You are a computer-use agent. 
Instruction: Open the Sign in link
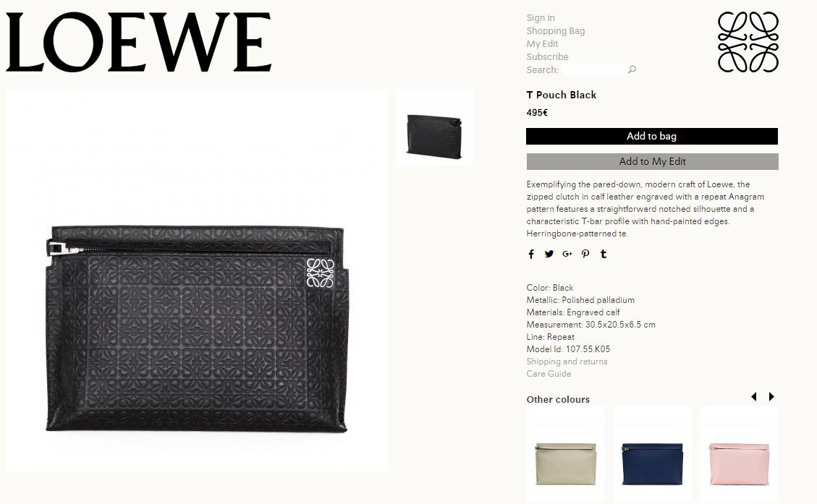[x=541, y=17]
